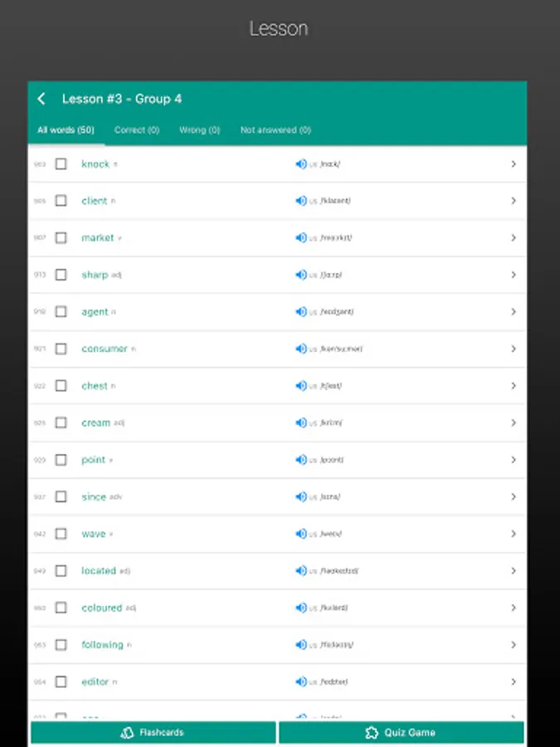Launch the Quiz Game
Viewport: 560px width, 747px height.
tap(402, 733)
